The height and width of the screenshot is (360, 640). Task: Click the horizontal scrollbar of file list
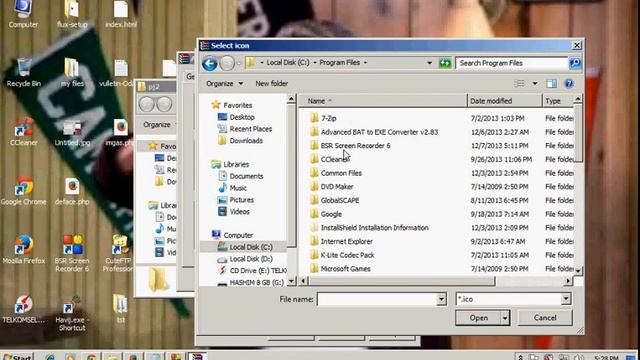(x=402, y=281)
